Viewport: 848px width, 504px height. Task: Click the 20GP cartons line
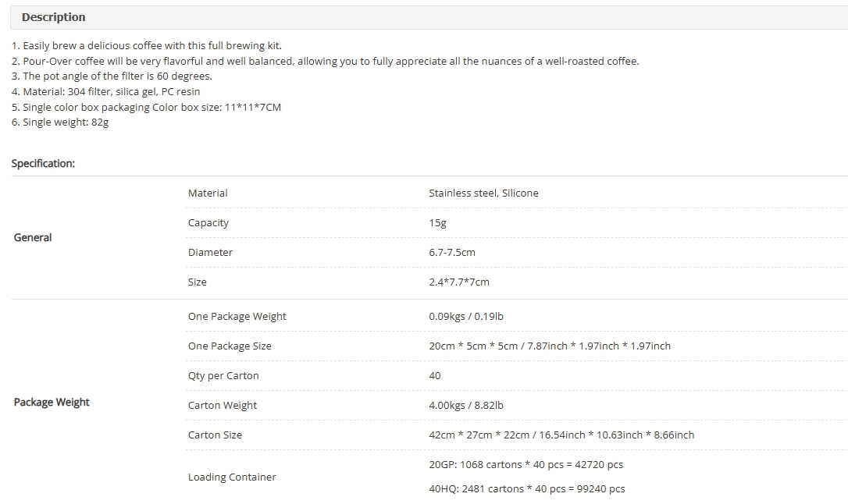526,464
